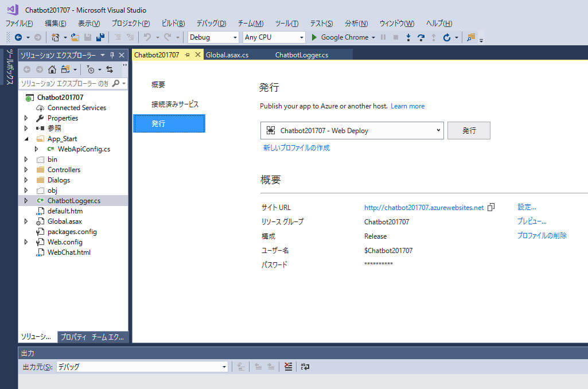Click the Learn more link
Image resolution: width=588 pixels, height=389 pixels.
pyautogui.click(x=408, y=106)
